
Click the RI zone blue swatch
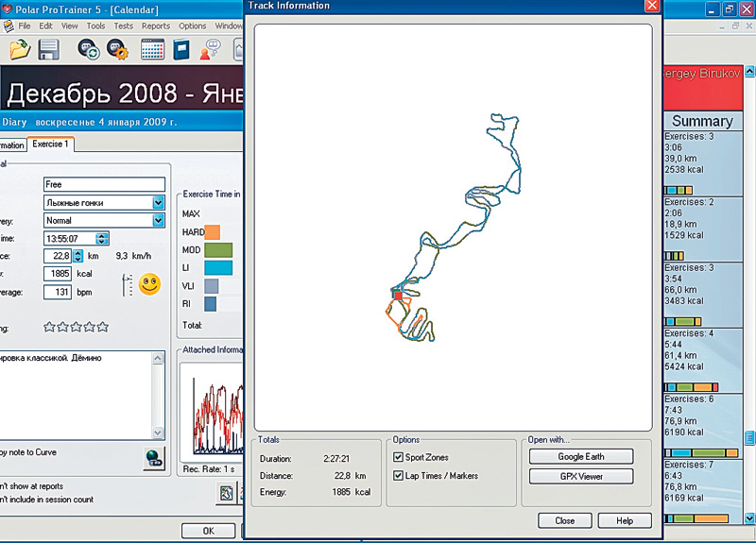point(210,304)
